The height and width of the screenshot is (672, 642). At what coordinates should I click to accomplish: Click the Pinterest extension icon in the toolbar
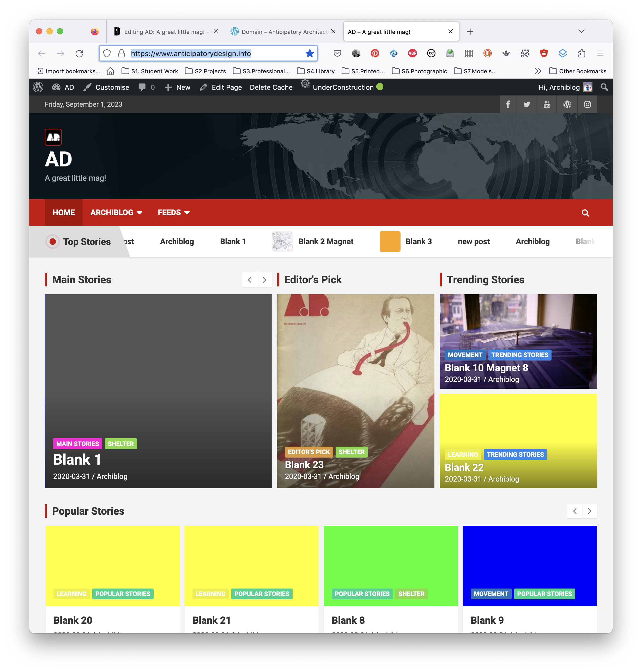click(375, 53)
